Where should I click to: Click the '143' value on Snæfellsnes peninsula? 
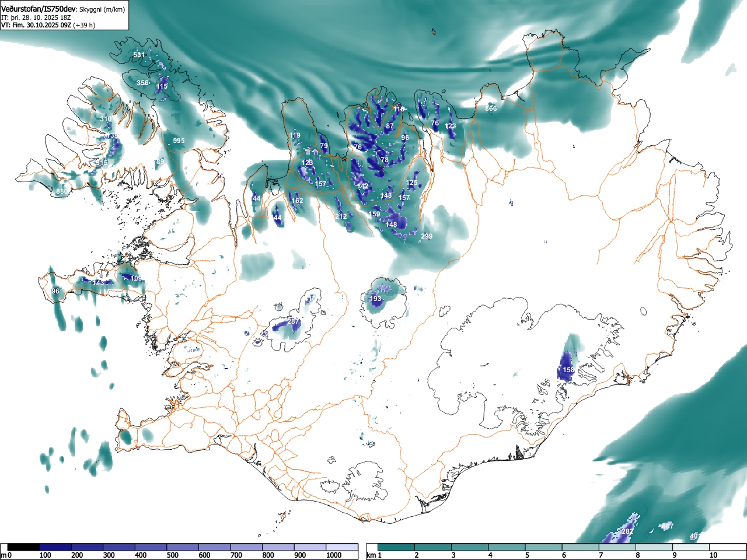coord(98,282)
